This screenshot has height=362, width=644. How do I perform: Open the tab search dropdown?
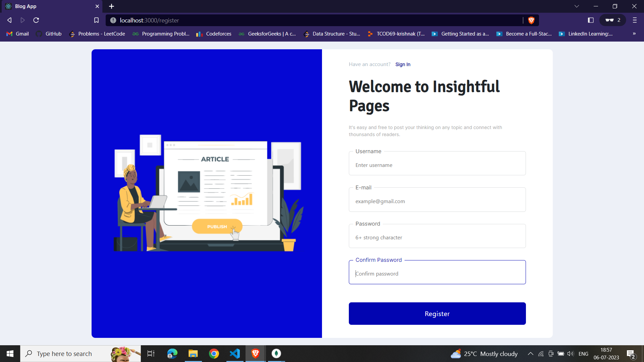tap(577, 6)
